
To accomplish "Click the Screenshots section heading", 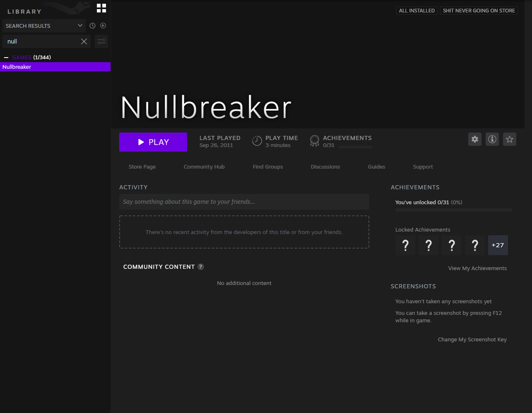I will coord(413,286).
